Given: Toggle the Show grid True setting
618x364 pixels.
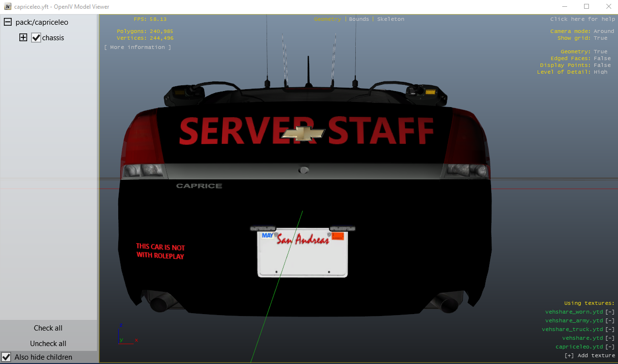Looking at the screenshot, I should pyautogui.click(x=600, y=38).
